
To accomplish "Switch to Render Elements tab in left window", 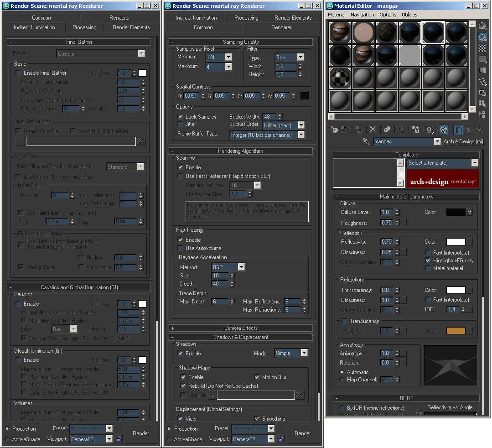I will click(131, 27).
